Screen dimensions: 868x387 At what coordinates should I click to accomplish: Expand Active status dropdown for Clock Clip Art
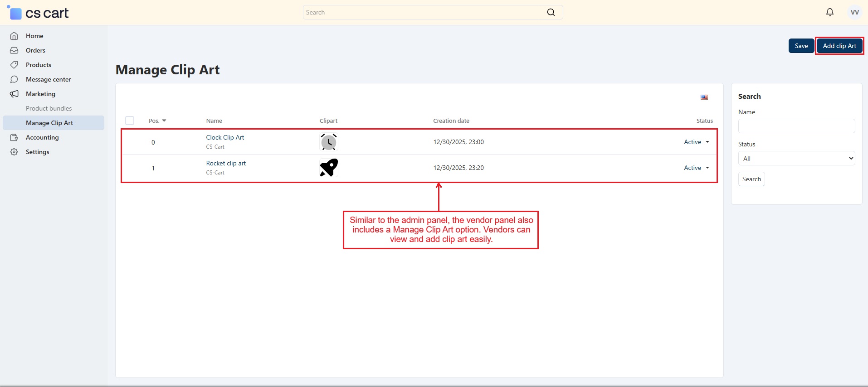tap(696, 142)
